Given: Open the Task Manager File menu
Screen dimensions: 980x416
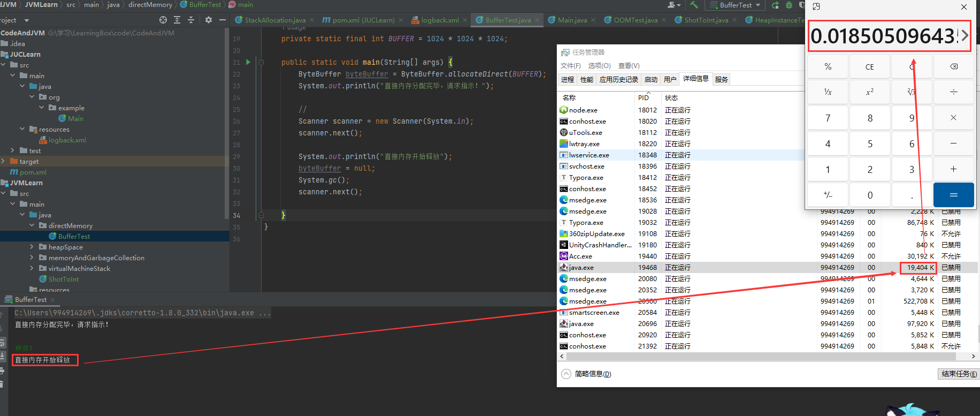Looking at the screenshot, I should 570,65.
